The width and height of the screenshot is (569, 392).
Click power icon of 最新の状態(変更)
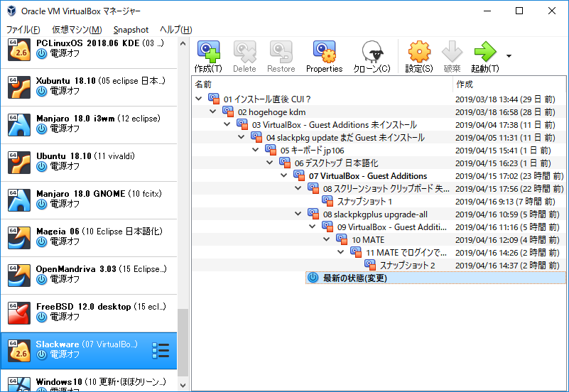coord(313,278)
